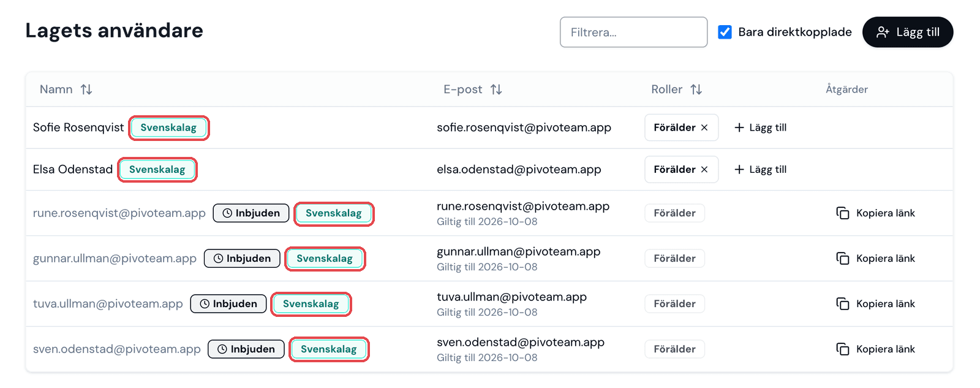This screenshot has width=980, height=388.
Task: Click the Förälder role chip for rune.rosenqvist
Action: (674, 213)
